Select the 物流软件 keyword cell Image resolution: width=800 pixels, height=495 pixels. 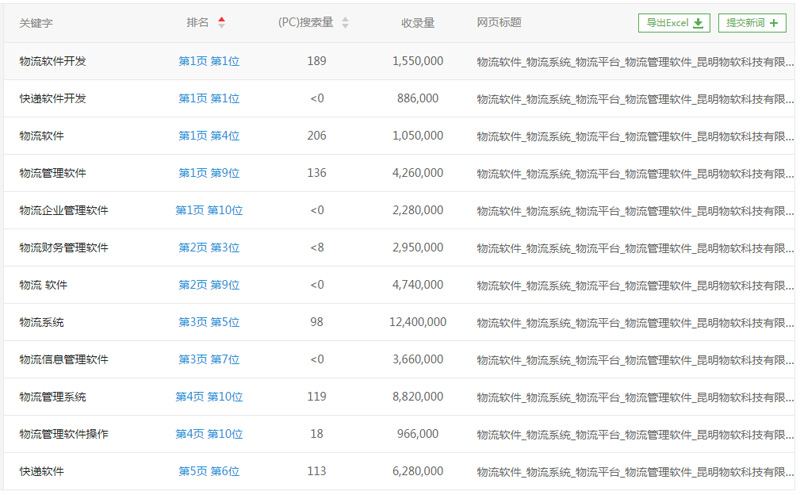point(41,136)
